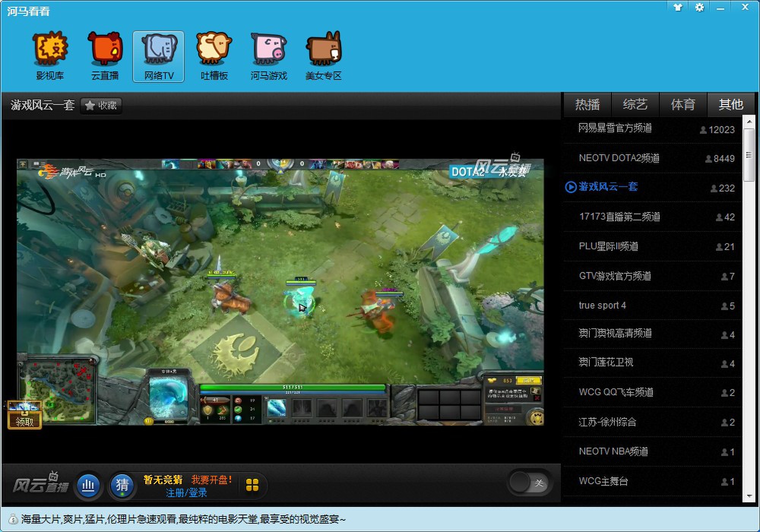The width and height of the screenshot is (760, 532).
Task: Select the 17173直播第二频道 channel
Action: [x=619, y=217]
